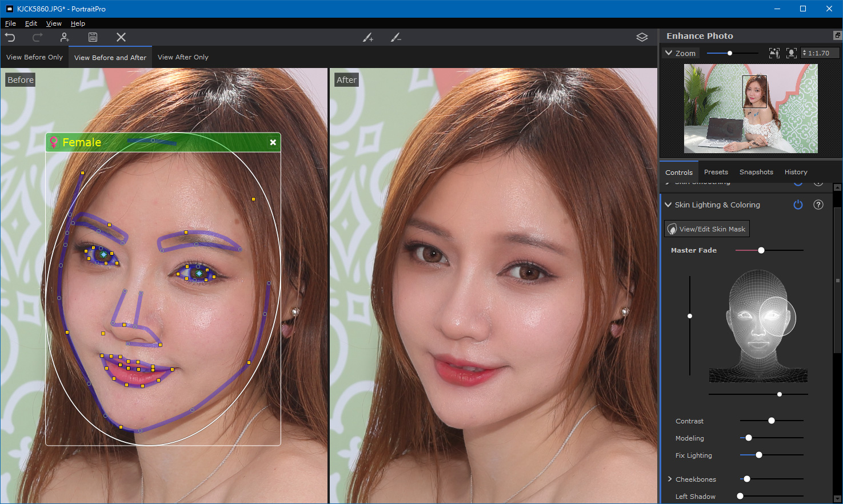Click the Contrast label
Screen dimensions: 843x504
pos(689,421)
